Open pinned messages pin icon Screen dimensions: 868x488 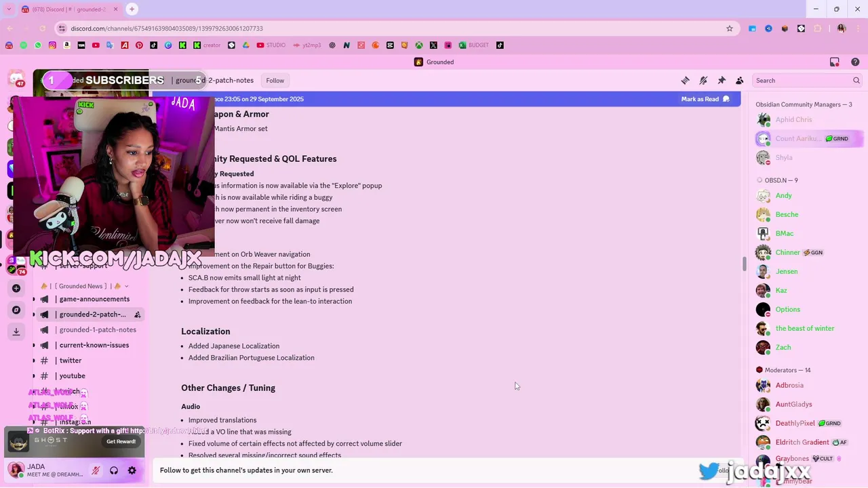[722, 80]
